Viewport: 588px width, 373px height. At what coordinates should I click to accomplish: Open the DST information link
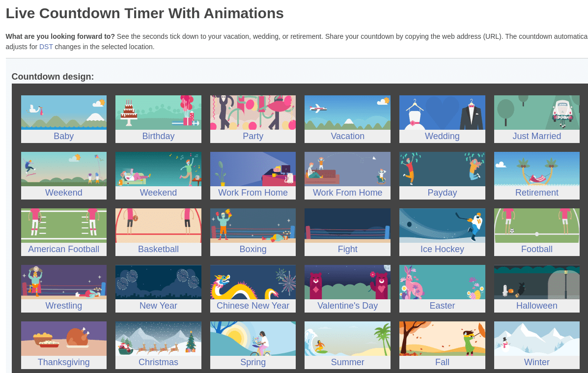(x=46, y=47)
